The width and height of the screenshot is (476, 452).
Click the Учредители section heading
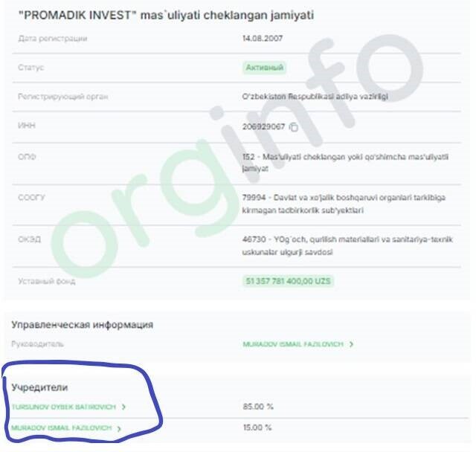coord(39,387)
